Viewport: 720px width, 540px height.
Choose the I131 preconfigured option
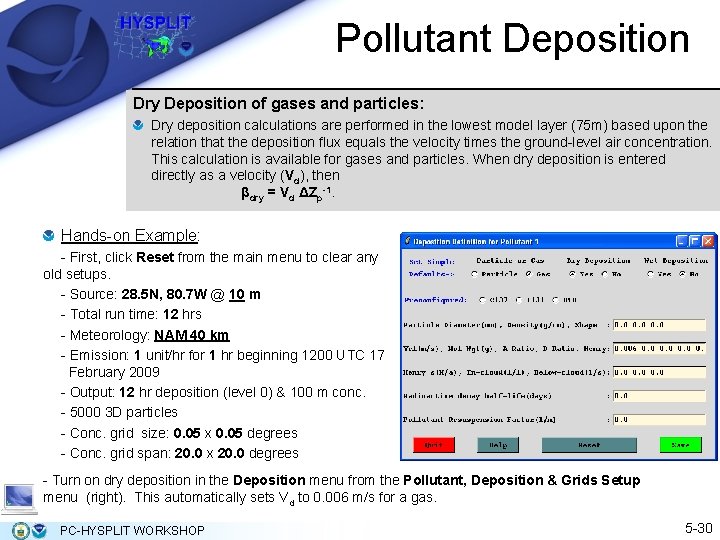[519, 300]
